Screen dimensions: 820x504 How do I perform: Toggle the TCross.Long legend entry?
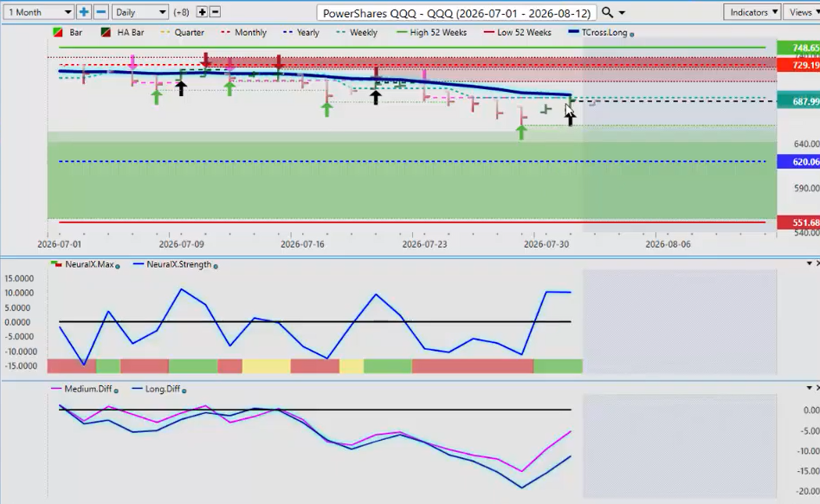597,32
